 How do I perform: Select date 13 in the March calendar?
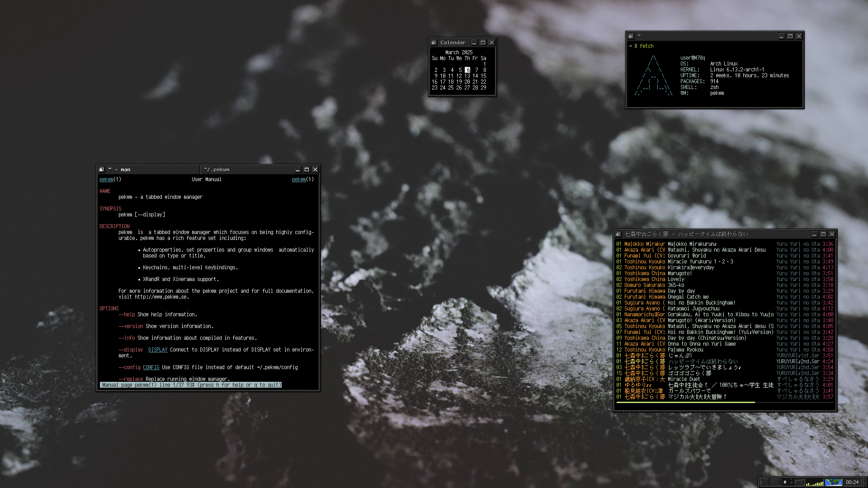[467, 76]
